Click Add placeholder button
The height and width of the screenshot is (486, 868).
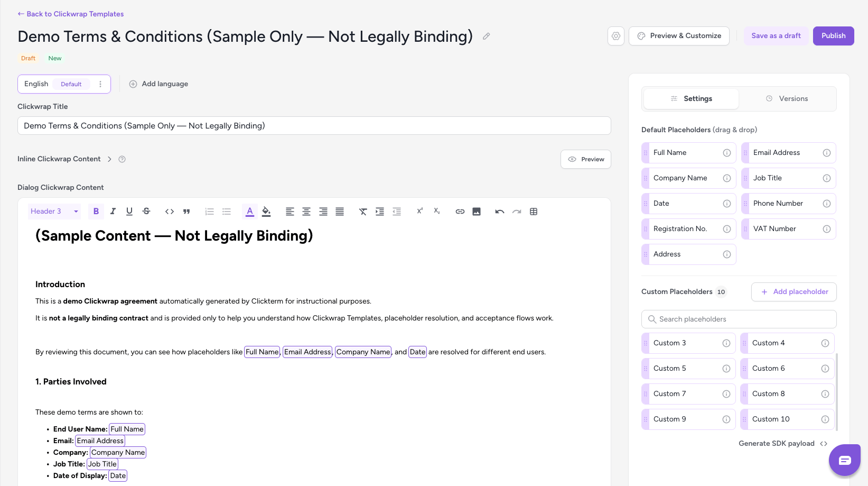[794, 292]
